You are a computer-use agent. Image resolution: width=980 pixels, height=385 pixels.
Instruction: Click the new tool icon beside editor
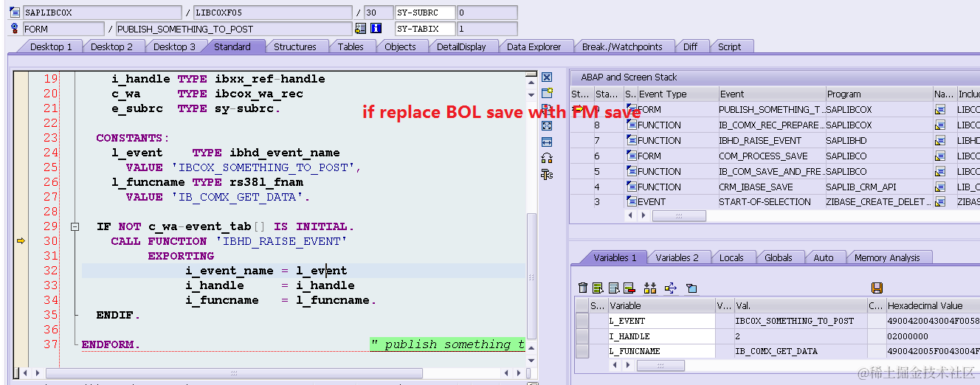tap(547, 93)
